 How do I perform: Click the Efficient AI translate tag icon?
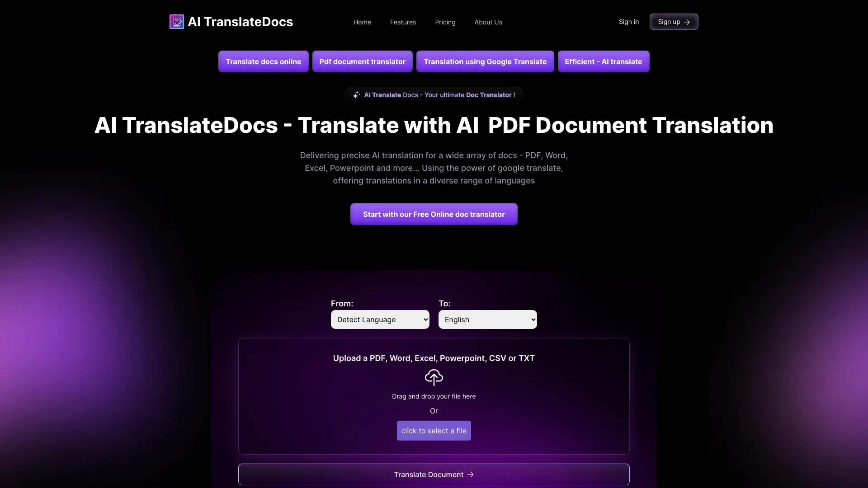(604, 61)
